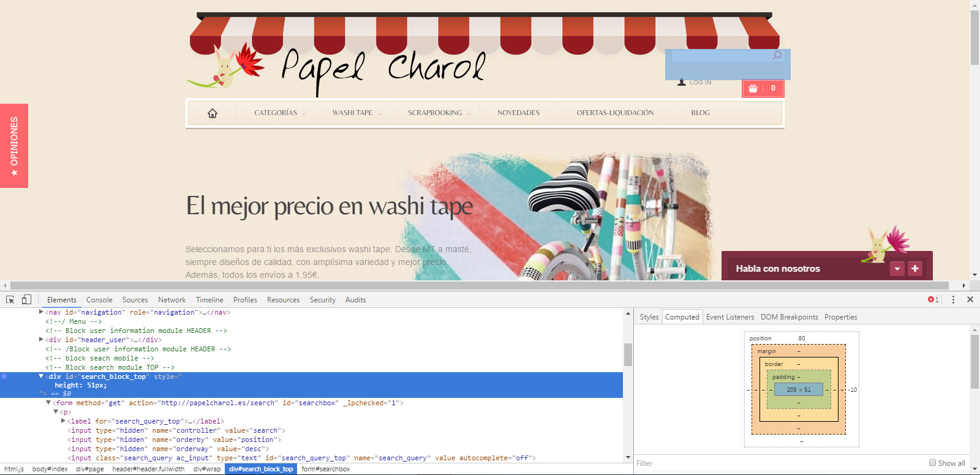Open the shopping cart basket icon
The image size is (980, 475).
[753, 88]
